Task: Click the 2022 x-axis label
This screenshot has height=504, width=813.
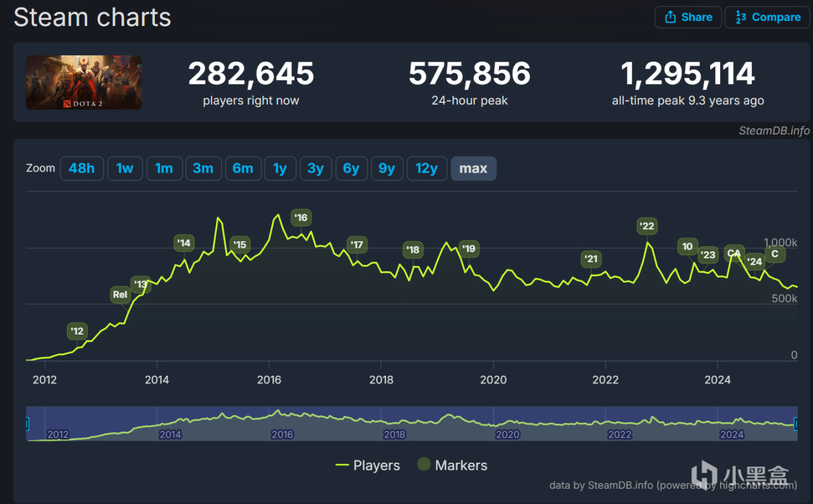Action: (605, 380)
